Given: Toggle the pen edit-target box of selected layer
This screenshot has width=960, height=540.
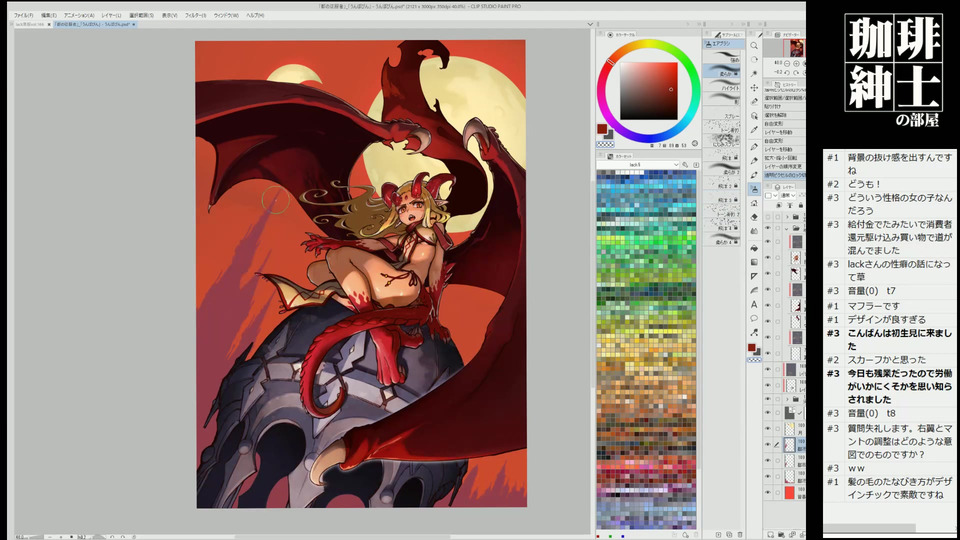Looking at the screenshot, I should pos(777,444).
